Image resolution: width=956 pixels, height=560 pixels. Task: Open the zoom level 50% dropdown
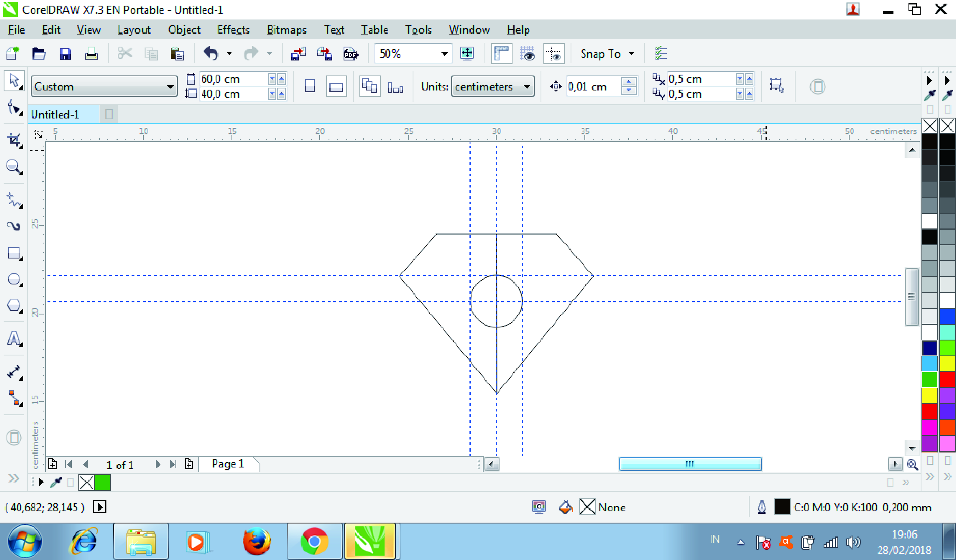point(444,54)
